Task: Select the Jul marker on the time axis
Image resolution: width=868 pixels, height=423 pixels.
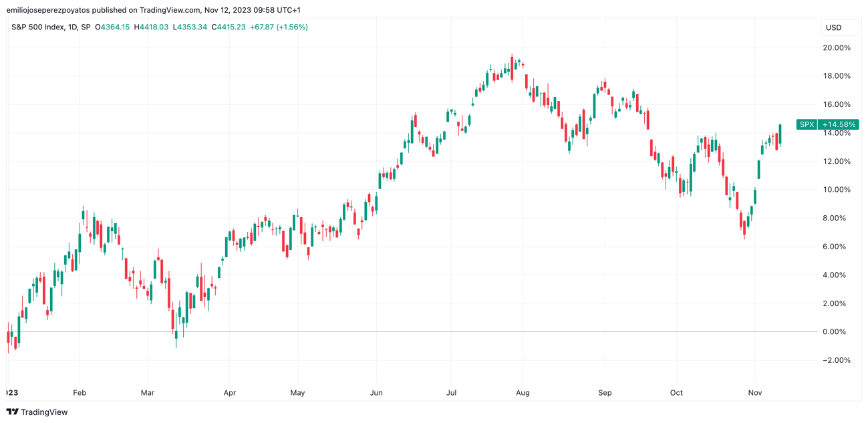Action: [451, 393]
